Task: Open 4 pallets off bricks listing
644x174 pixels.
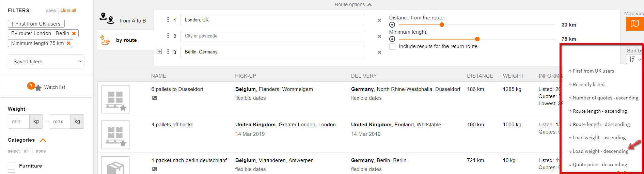Action: tap(172, 125)
